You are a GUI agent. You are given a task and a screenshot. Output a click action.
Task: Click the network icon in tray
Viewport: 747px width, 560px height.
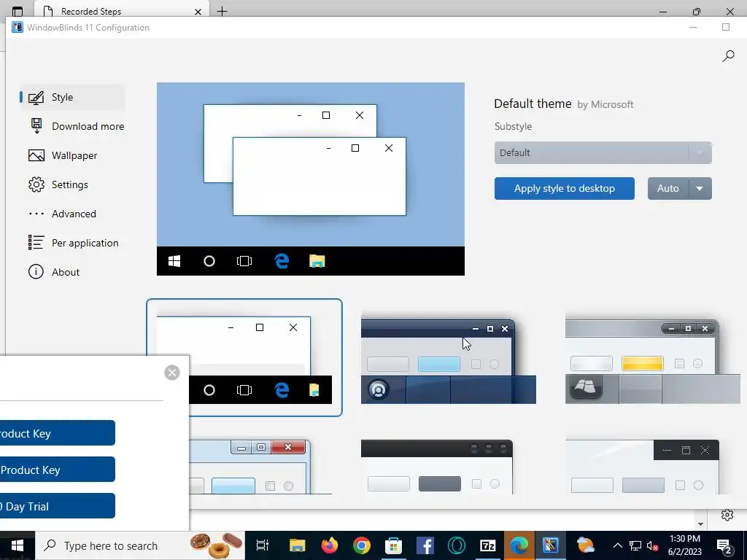[635, 545]
